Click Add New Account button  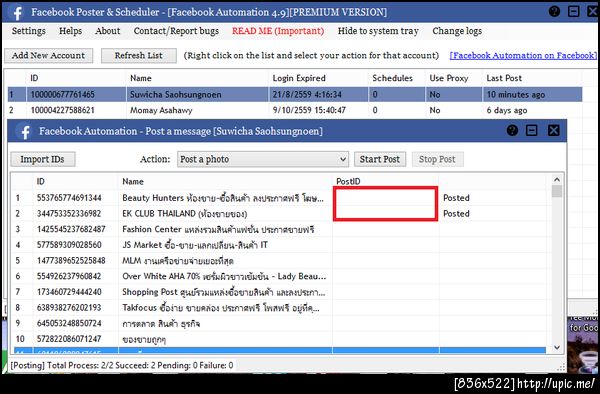click(x=49, y=55)
